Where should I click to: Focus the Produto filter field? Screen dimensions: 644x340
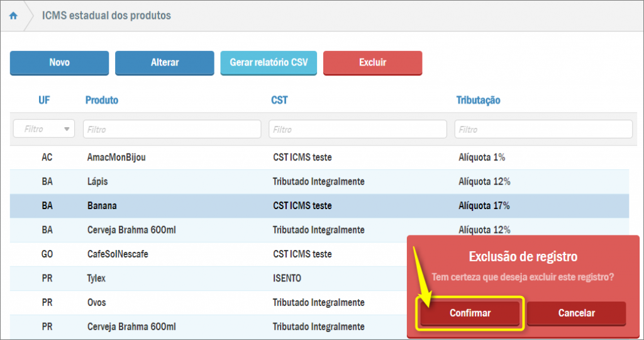click(x=172, y=129)
